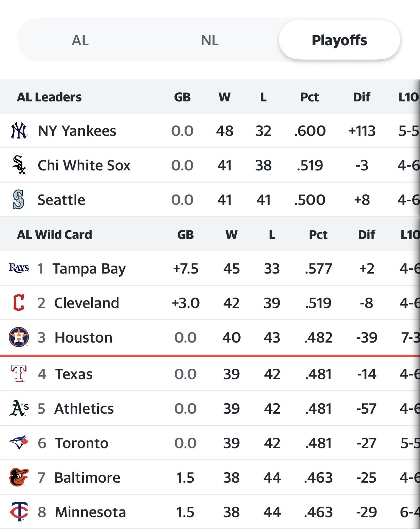Viewport: 420px width, 529px height.
Task: Tap the Cleveland Guardians logo
Action: pyautogui.click(x=19, y=302)
